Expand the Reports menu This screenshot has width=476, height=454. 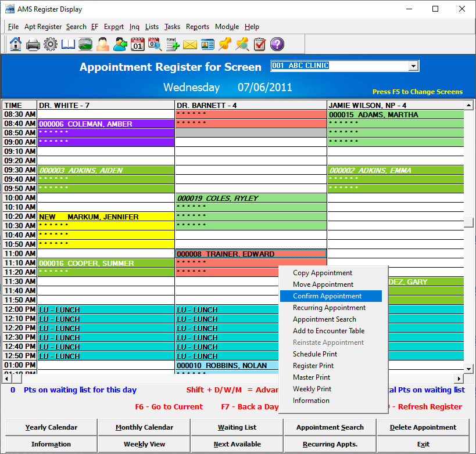pyautogui.click(x=198, y=27)
